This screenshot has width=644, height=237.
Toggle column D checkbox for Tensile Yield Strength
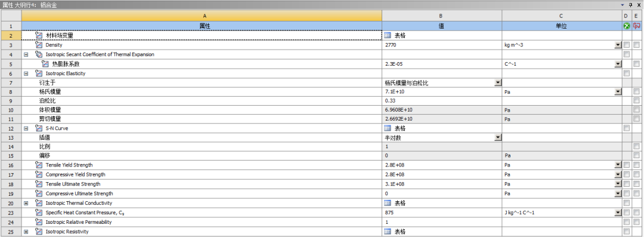(x=626, y=165)
